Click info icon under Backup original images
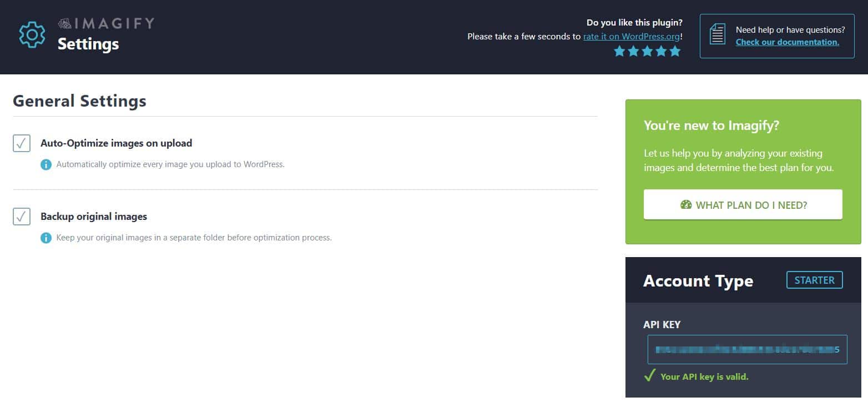868x402 pixels. click(x=46, y=238)
